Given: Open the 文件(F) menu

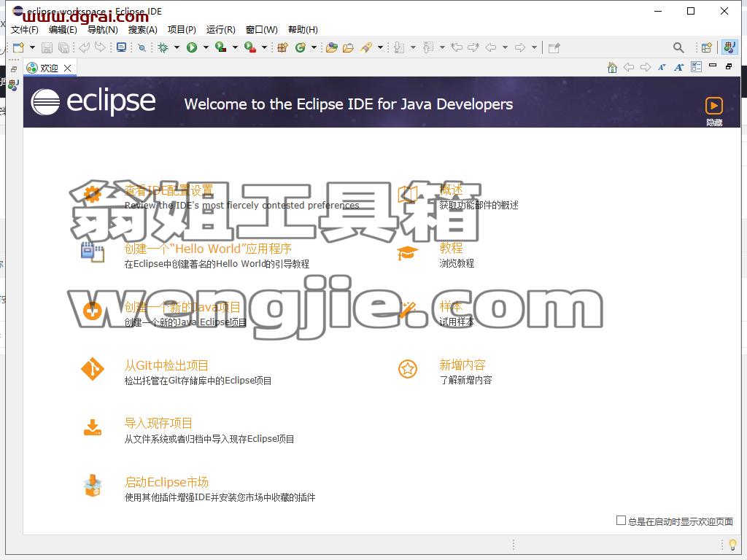Looking at the screenshot, I should [25, 29].
